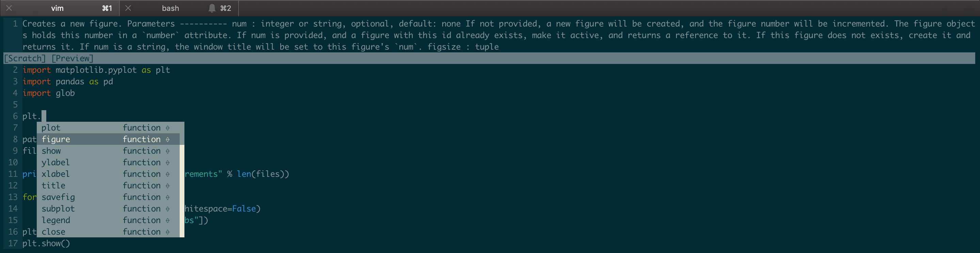980x253 pixels.
Task: Click the plt.show() call on line 17
Action: pos(46,243)
